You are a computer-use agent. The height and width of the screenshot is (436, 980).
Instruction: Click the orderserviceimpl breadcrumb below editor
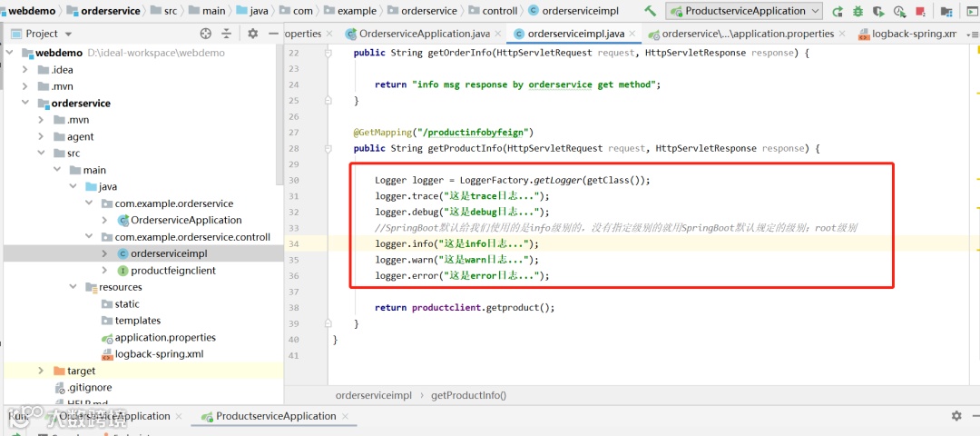[374, 395]
